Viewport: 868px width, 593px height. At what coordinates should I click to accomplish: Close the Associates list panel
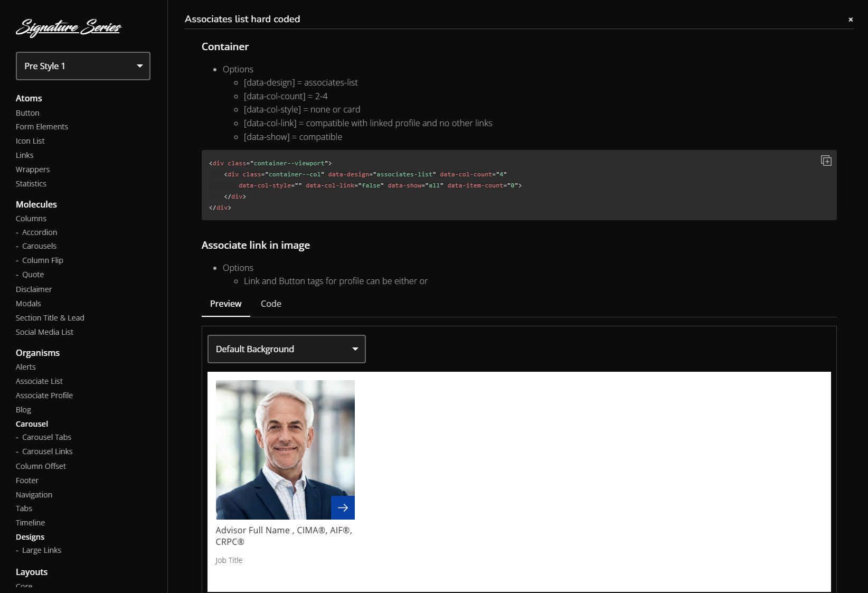click(850, 20)
